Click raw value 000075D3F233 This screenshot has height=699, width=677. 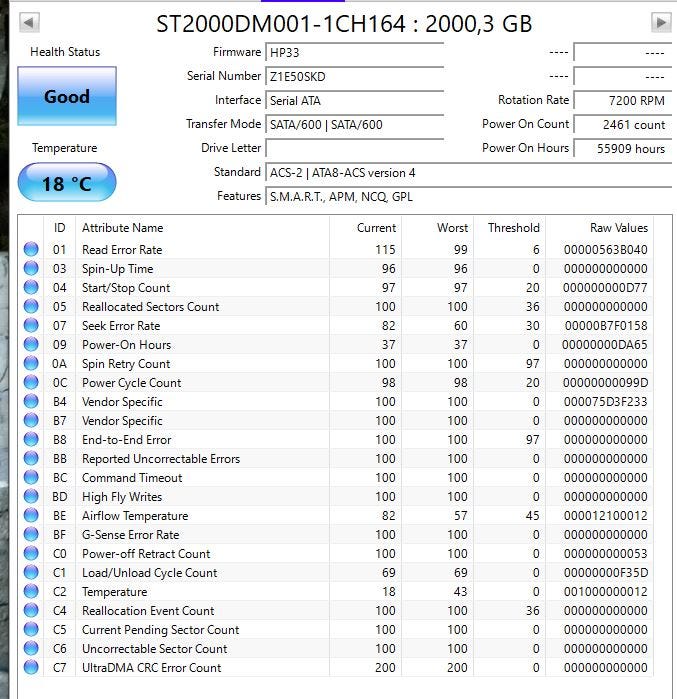pyautogui.click(x=606, y=402)
